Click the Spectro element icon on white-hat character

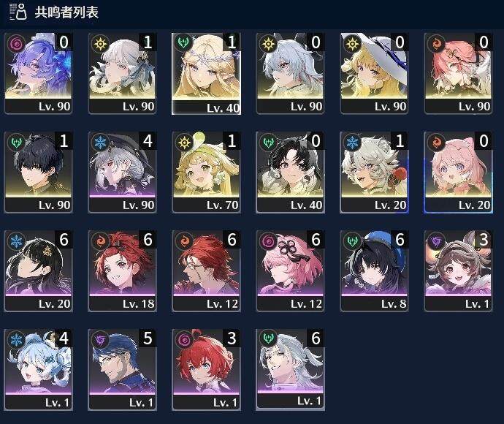[x=352, y=43]
